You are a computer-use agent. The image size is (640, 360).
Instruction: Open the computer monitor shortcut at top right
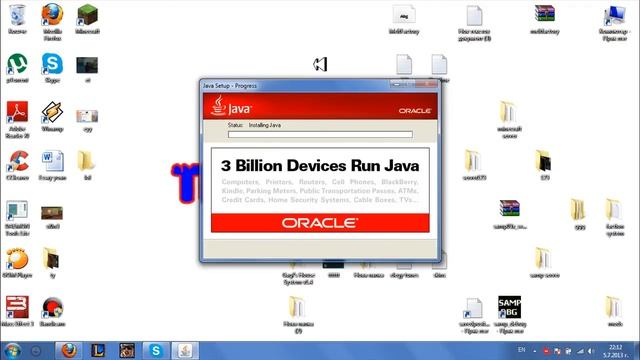pos(614,16)
